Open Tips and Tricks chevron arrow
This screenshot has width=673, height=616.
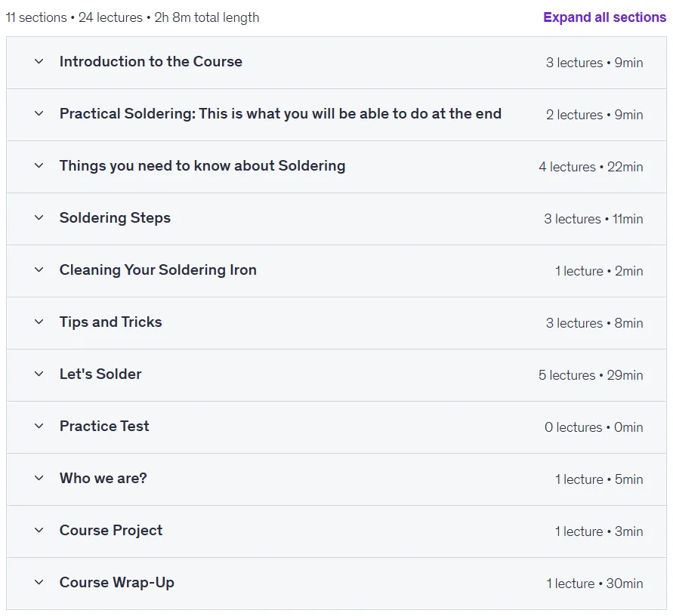coord(39,322)
